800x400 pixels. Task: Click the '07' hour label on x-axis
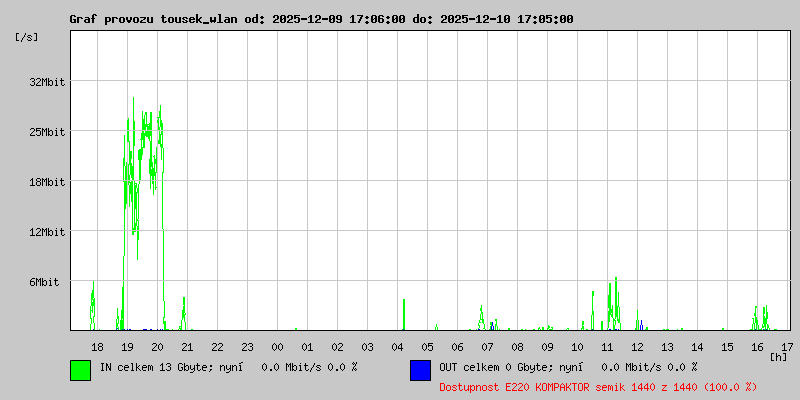click(x=487, y=347)
